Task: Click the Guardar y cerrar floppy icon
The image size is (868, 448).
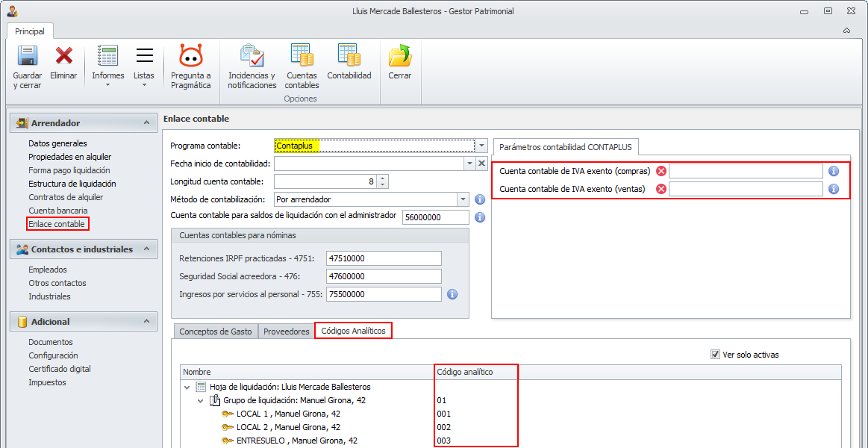Action: [x=27, y=56]
